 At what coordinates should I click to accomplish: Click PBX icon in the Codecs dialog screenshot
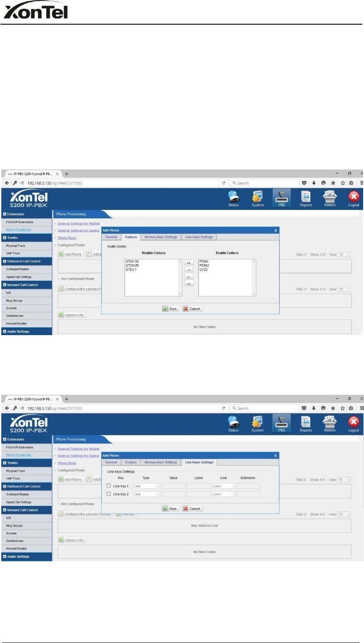tap(282, 198)
